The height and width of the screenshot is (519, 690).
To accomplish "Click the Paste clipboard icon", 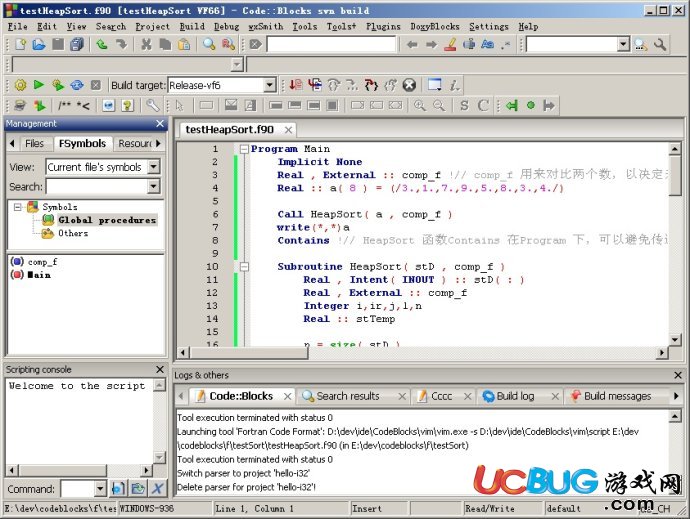I will (x=184, y=44).
